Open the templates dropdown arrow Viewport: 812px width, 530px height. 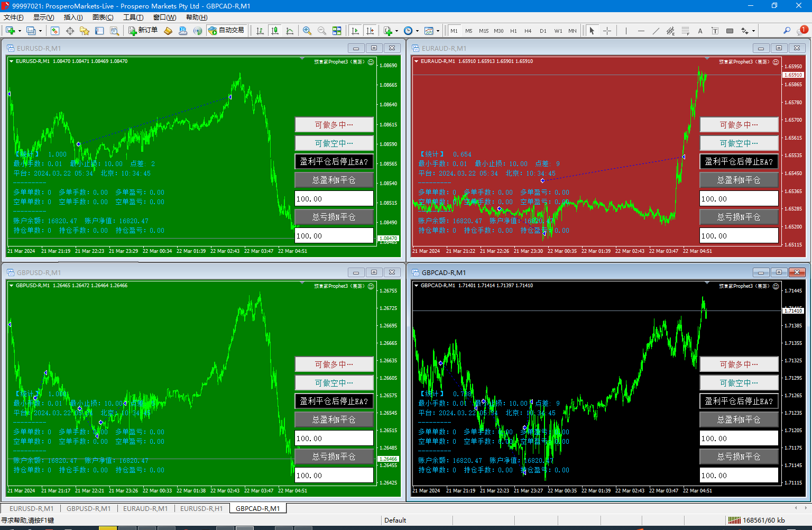tap(438, 31)
